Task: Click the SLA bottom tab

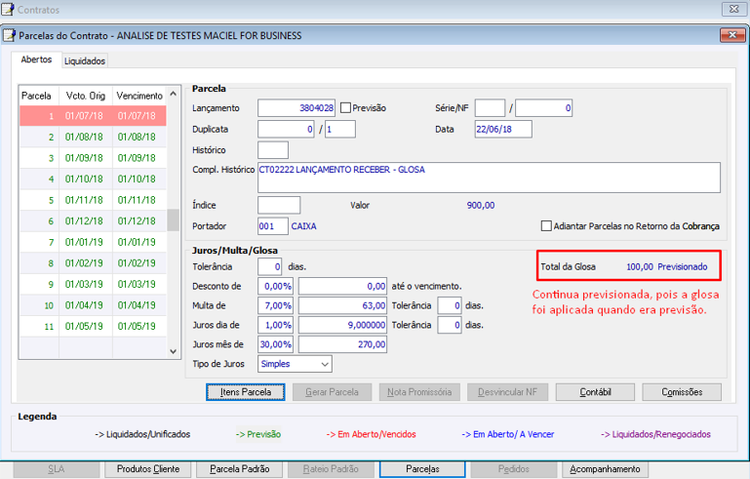Action: [x=56, y=469]
